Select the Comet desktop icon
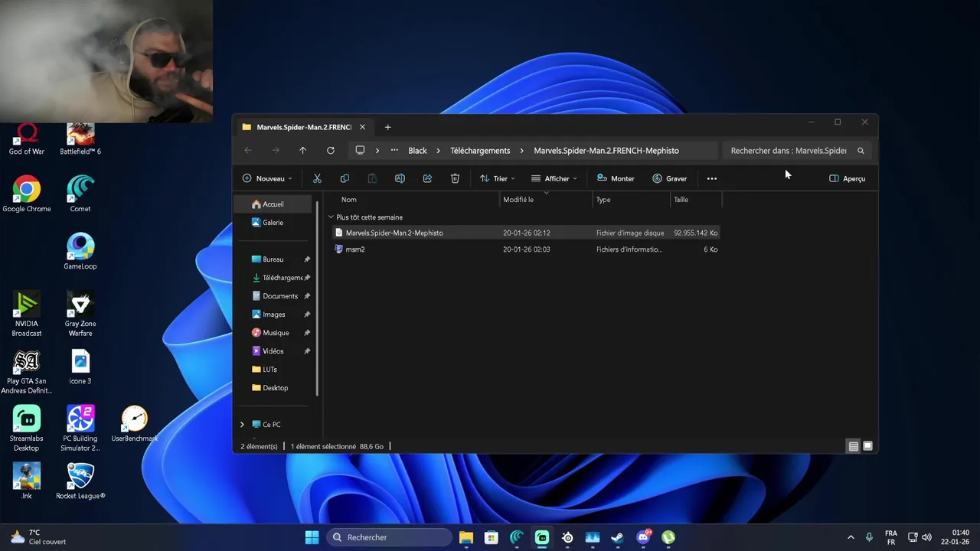The height and width of the screenshot is (551, 980). [x=80, y=194]
